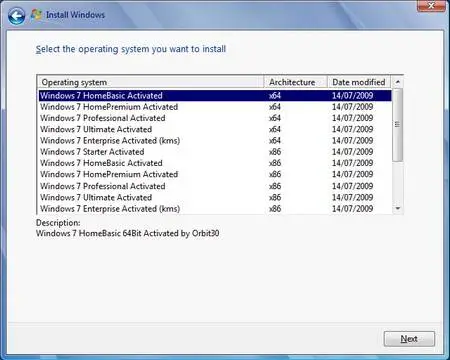Viewport: 450px width, 360px height.
Task: Click the list scrollbar down arrow
Action: click(397, 209)
